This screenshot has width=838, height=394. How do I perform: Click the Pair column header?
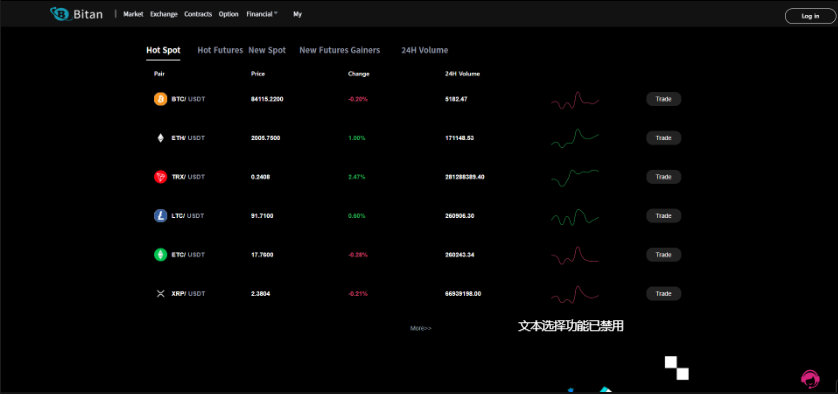(159, 74)
